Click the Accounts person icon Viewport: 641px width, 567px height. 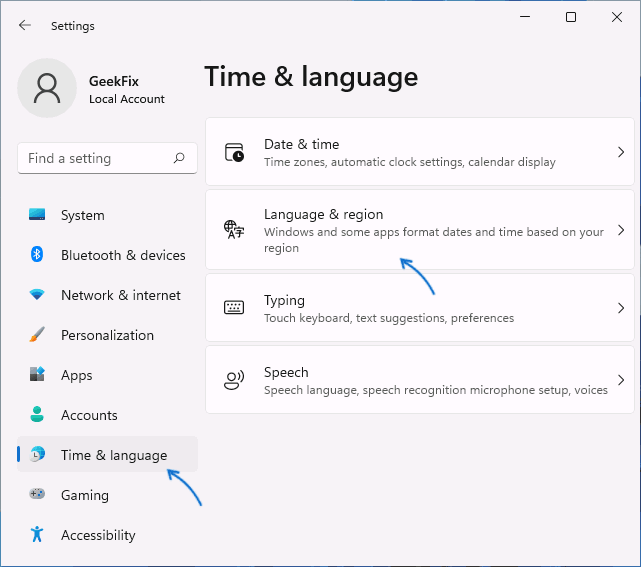[x=37, y=414]
